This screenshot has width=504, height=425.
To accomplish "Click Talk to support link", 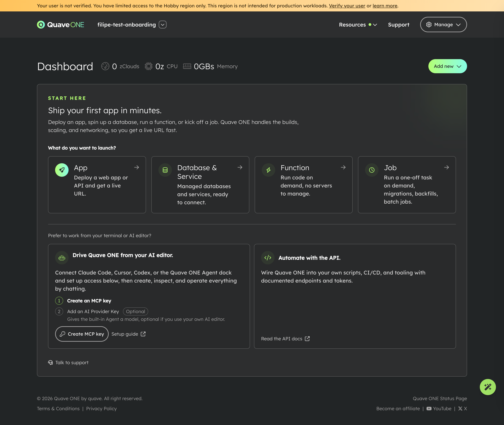I will pos(68,363).
